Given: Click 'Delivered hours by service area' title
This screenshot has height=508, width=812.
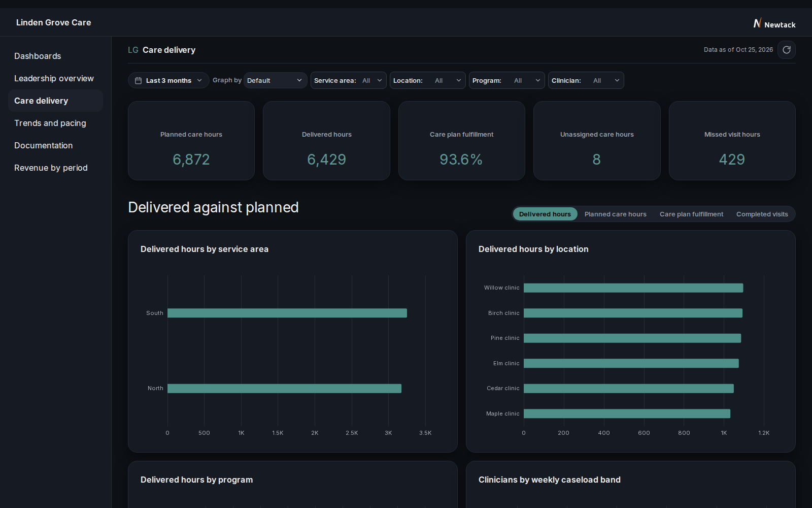Looking at the screenshot, I should click(205, 249).
